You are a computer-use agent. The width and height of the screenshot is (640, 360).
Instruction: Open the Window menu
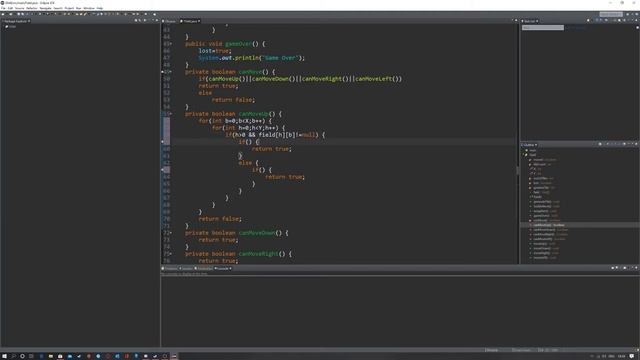tap(89, 8)
